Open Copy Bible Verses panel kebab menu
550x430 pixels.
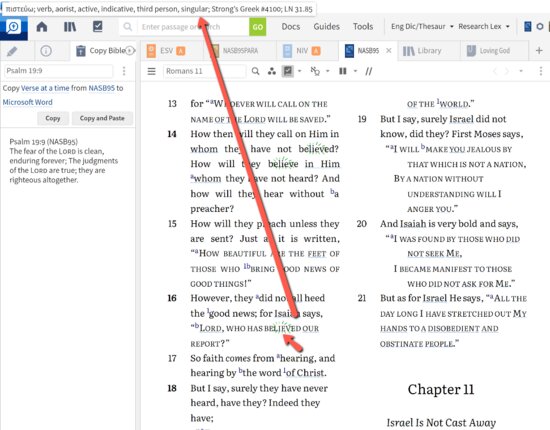124,71
